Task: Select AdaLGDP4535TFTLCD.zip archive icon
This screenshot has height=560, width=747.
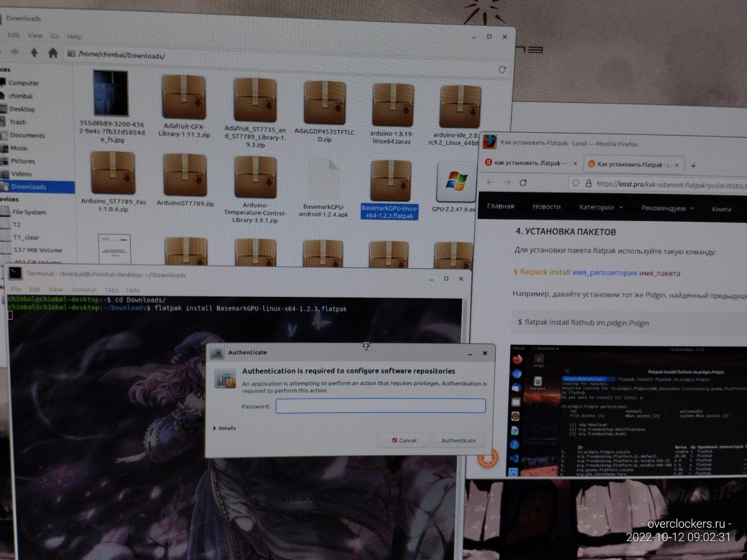Action: tap(325, 102)
